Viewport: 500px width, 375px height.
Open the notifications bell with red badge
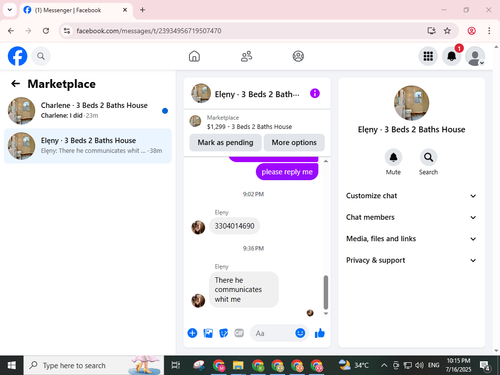click(452, 56)
